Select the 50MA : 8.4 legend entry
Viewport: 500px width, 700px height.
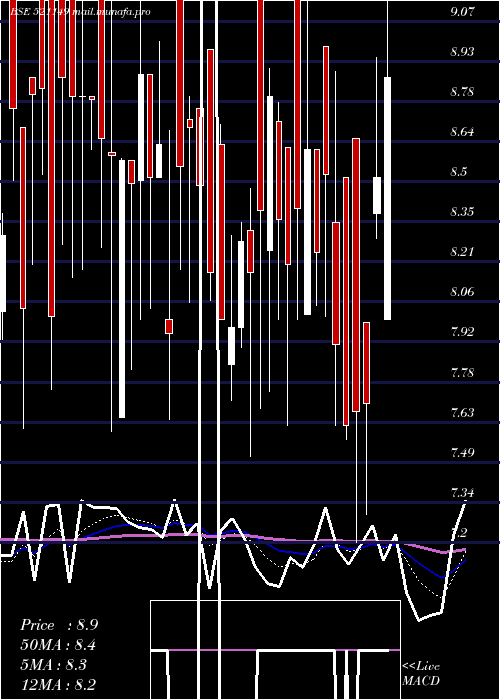pyautogui.click(x=58, y=645)
